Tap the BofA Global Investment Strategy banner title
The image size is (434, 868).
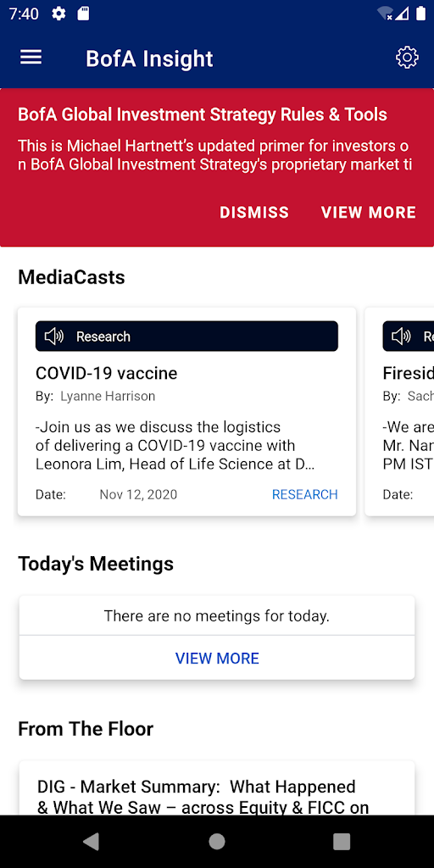pyautogui.click(x=203, y=114)
